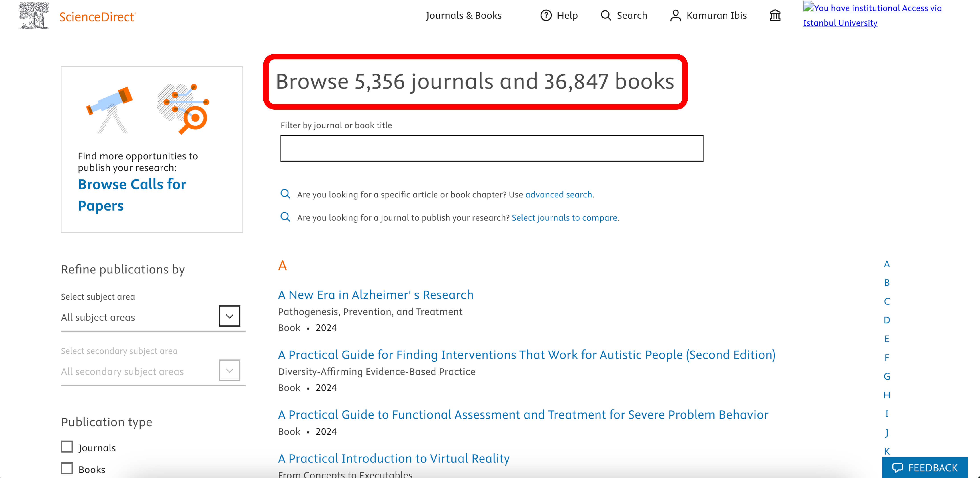Click the Help question mark icon

546,15
